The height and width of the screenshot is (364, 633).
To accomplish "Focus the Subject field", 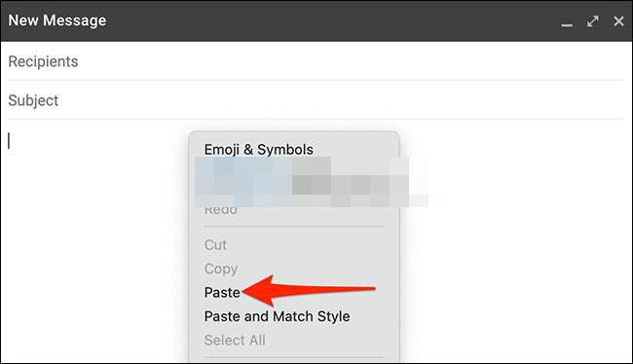I will pyautogui.click(x=316, y=100).
